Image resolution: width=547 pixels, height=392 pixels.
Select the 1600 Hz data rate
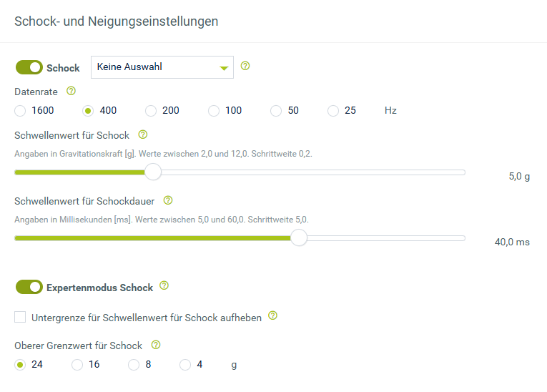coord(20,111)
